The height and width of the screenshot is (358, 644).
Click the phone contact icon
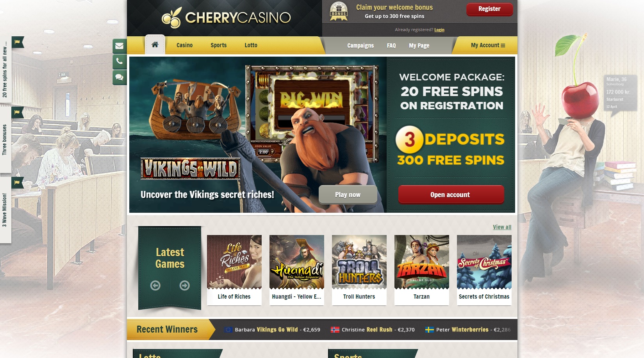pyautogui.click(x=120, y=61)
